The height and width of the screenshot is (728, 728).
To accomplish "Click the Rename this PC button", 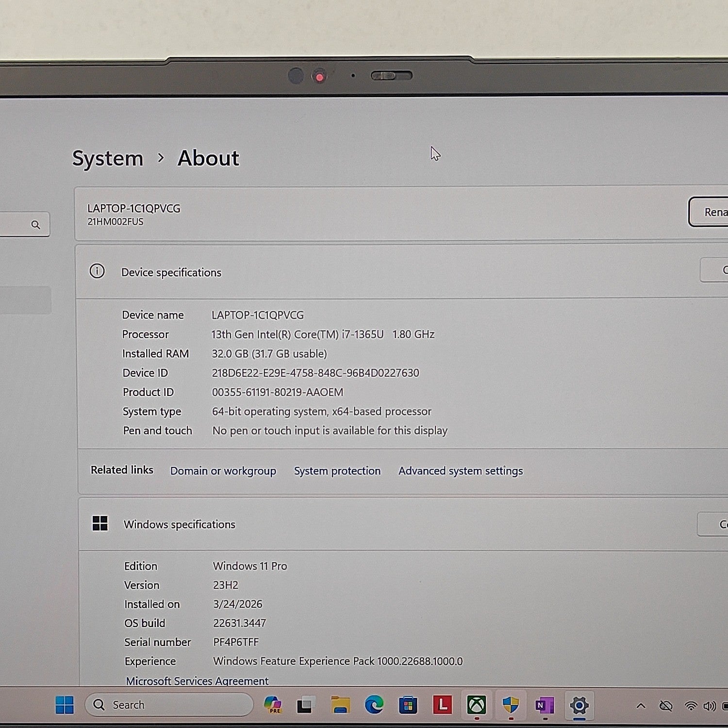I will tap(708, 212).
